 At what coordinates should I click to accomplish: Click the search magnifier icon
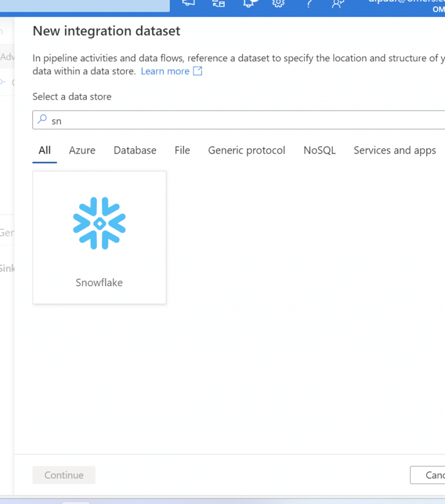pyautogui.click(x=42, y=120)
